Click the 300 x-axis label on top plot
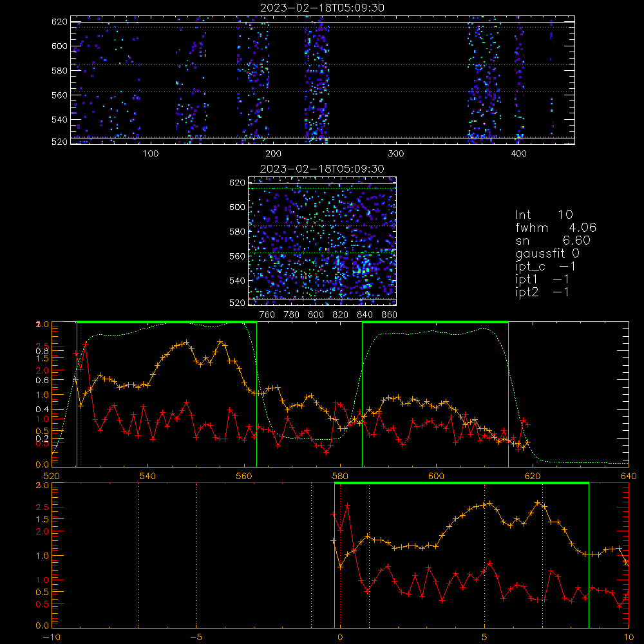Screen dimensions: 644x644 [x=396, y=154]
